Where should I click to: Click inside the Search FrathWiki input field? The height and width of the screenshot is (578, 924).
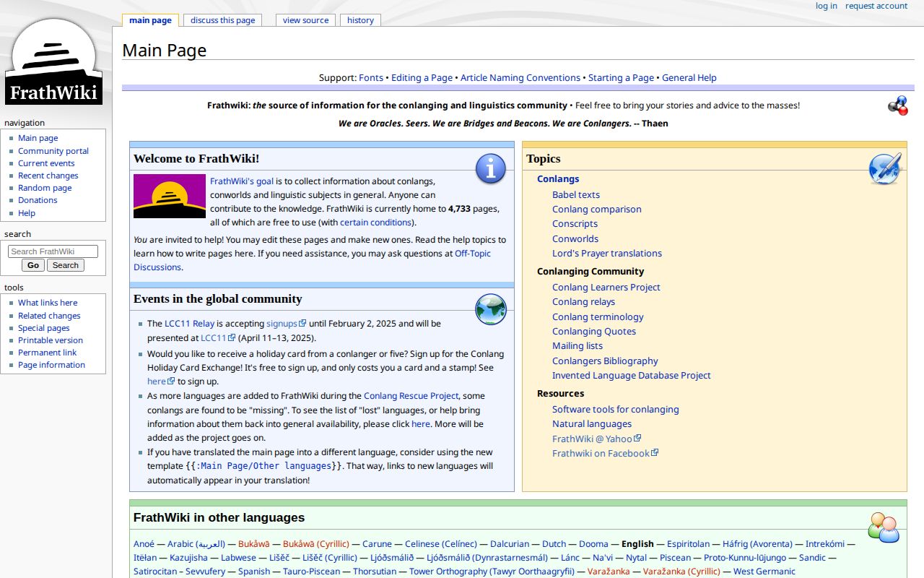(53, 251)
